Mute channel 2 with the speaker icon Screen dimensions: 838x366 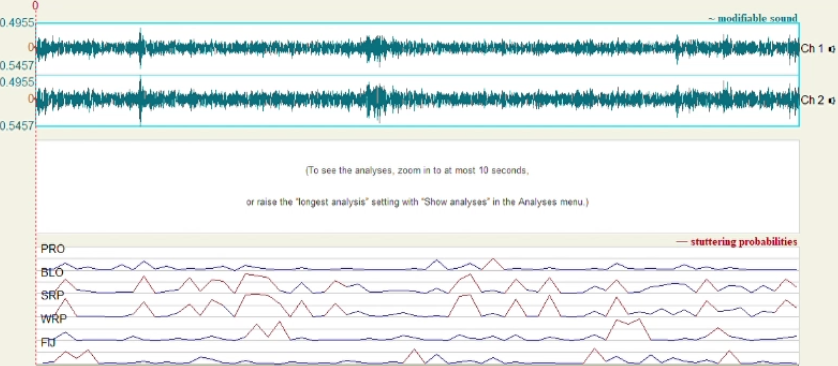tap(831, 100)
